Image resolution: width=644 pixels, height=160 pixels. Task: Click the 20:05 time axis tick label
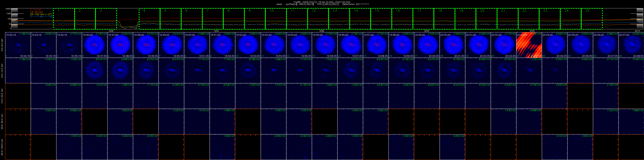coord(532,31)
